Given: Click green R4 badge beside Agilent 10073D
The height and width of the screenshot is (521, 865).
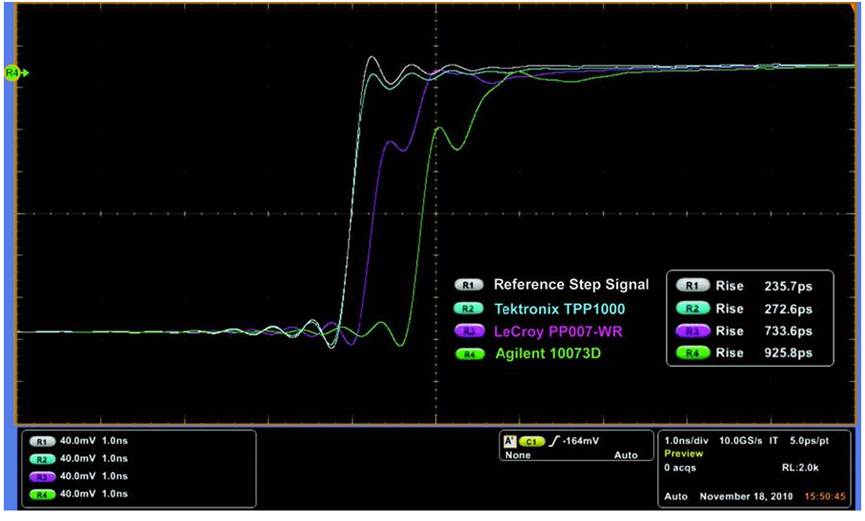Looking at the screenshot, I should click(x=469, y=354).
